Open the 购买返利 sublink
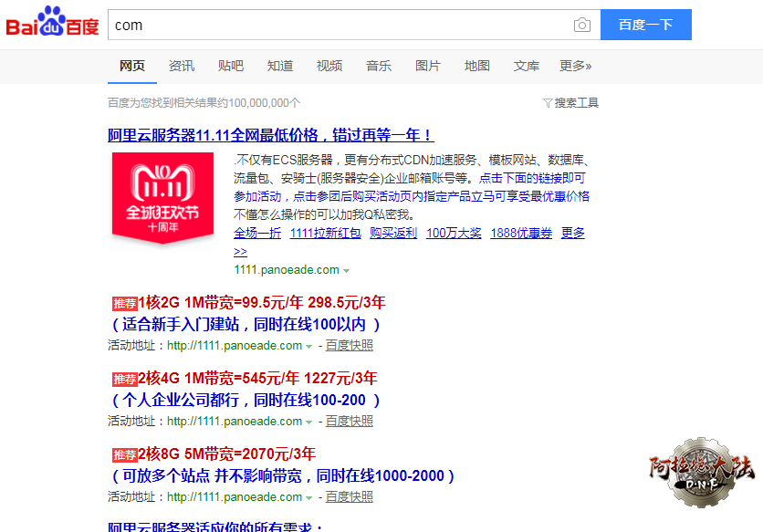Viewport: 763px width, 532px height. (393, 233)
